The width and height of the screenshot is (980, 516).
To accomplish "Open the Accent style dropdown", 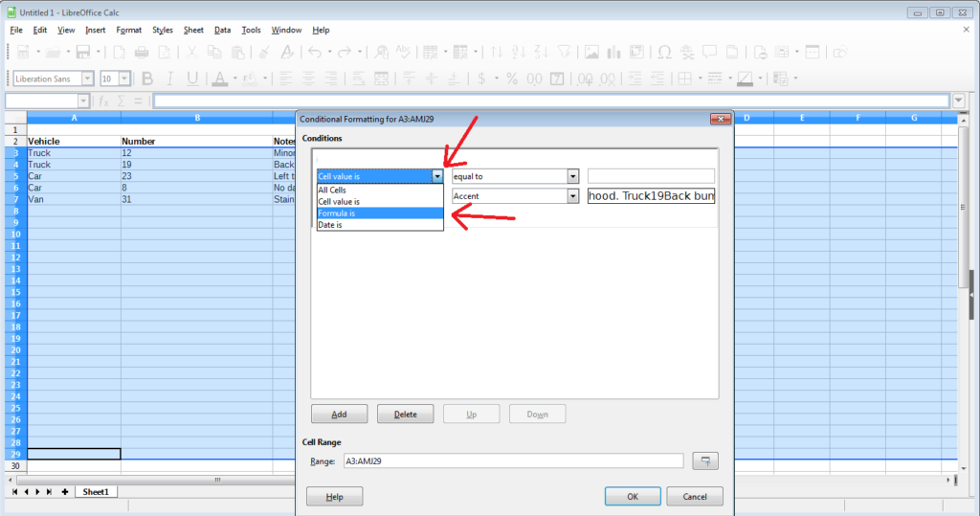I will 573,196.
